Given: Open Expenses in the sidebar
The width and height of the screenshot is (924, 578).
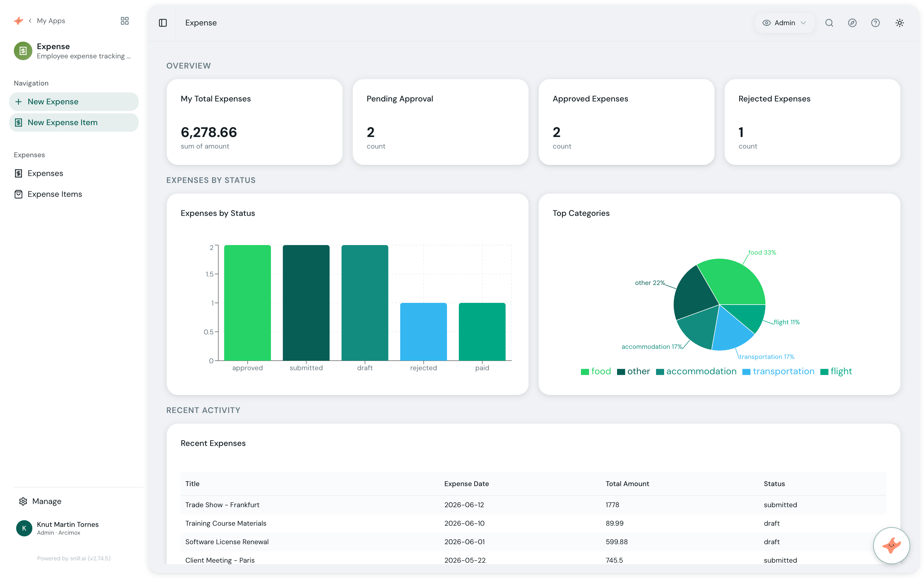Looking at the screenshot, I should click(x=74, y=174).
